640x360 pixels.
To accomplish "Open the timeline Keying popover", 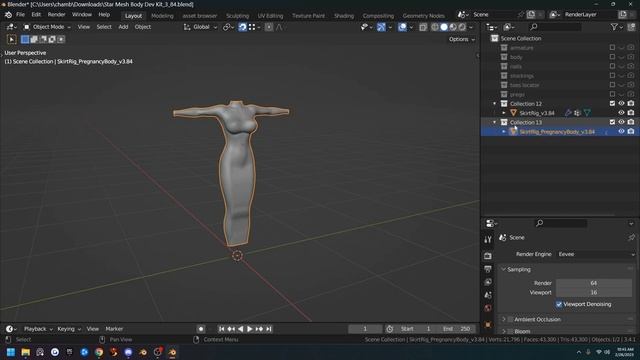I will coord(69,329).
